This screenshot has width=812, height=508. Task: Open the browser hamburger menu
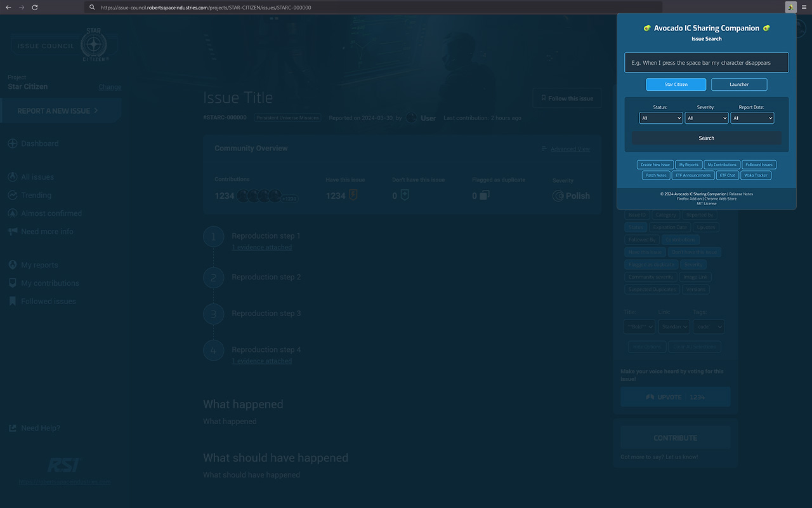pos(804,8)
